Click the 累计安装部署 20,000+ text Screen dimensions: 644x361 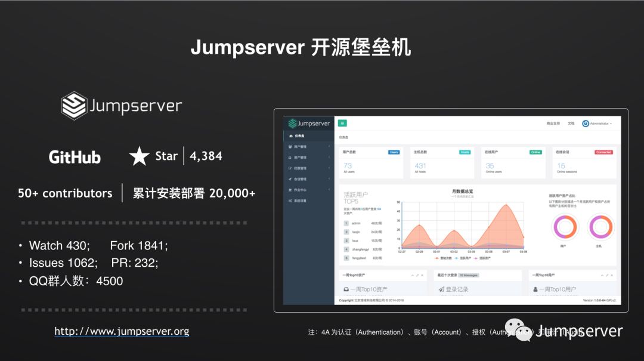coord(194,193)
